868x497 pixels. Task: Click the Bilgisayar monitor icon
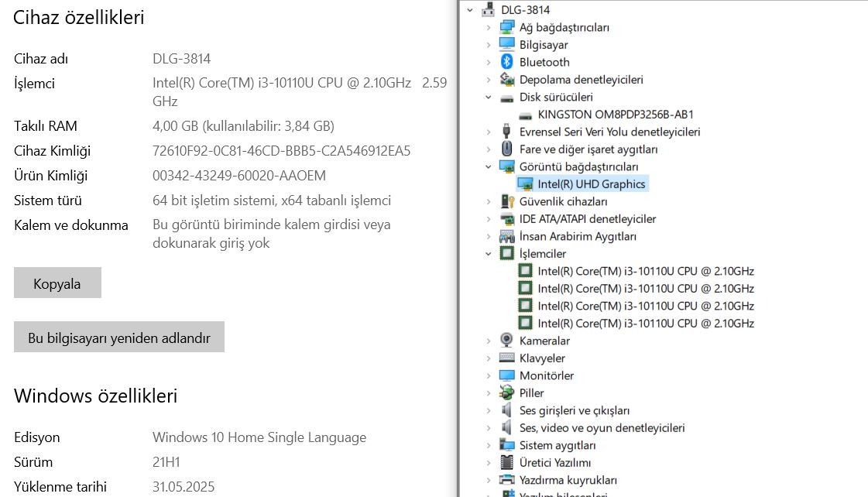506,44
